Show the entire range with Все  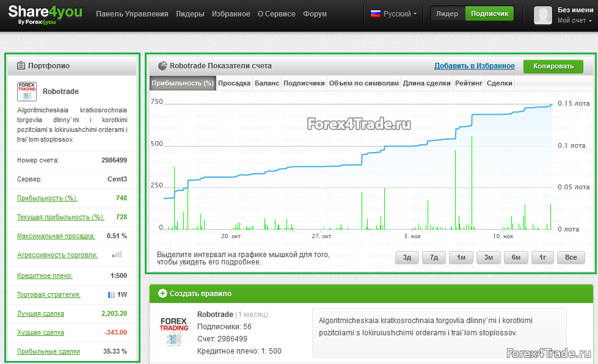tap(571, 258)
